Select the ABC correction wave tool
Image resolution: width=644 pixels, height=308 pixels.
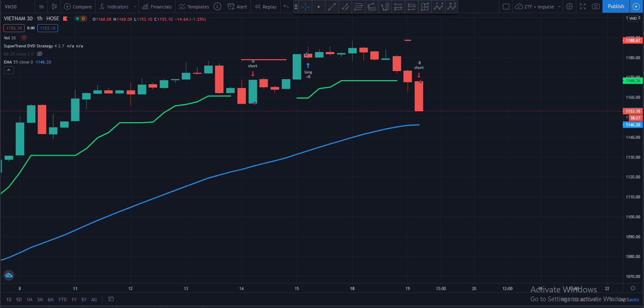click(x=452, y=7)
